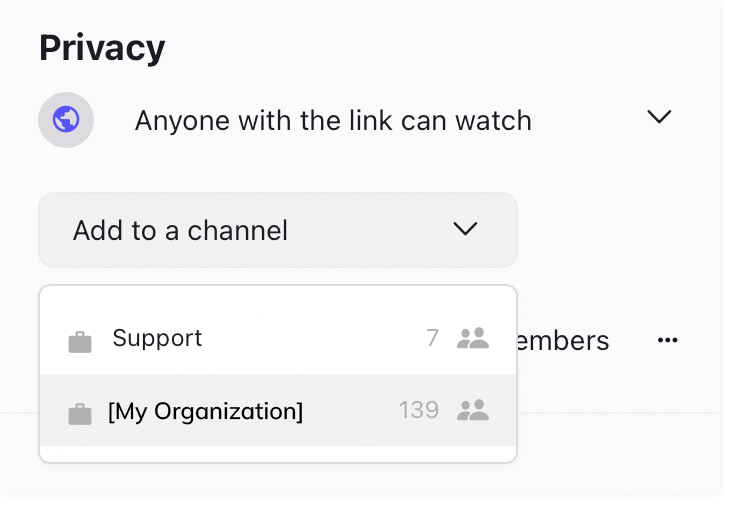Click the highlighted [My Organization] row background
735x508 pixels.
pos(278,410)
